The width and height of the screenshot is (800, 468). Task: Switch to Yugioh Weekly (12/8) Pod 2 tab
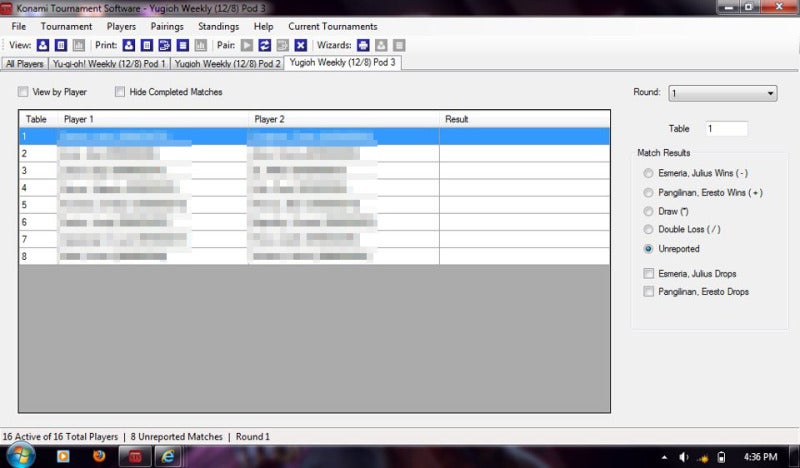(228, 64)
